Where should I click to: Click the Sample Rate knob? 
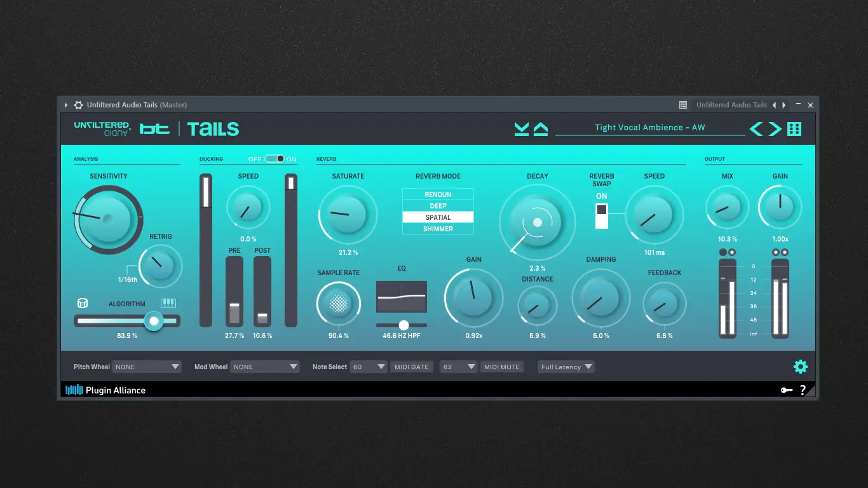pos(339,304)
